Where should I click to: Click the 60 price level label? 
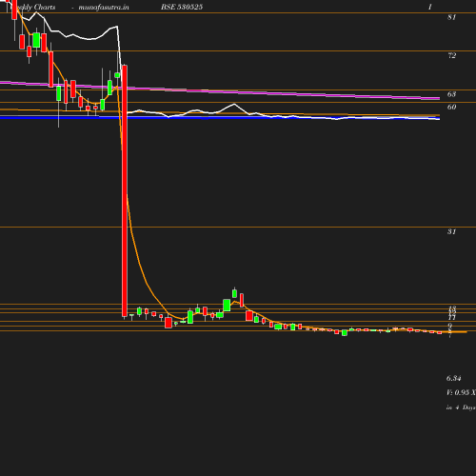[451, 107]
